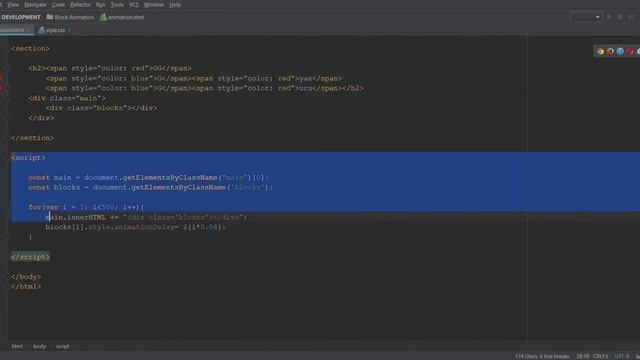Image resolution: width=640 pixels, height=360 pixels.
Task: Click the Debug bug icon
Action: tap(620, 17)
